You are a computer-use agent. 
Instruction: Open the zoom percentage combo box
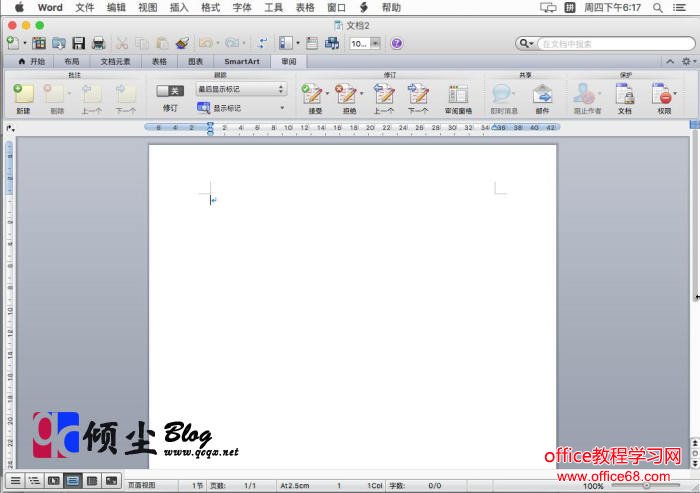tap(365, 43)
